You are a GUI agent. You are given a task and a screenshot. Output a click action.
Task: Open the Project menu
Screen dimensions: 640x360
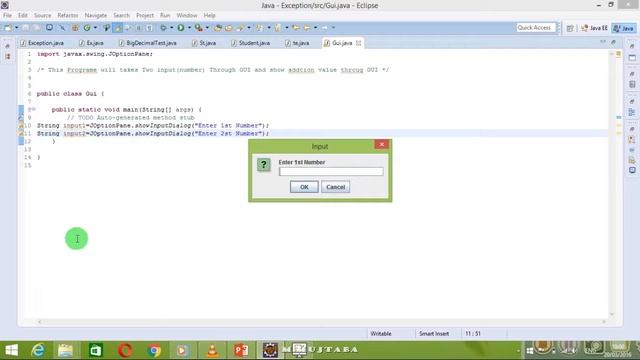[x=145, y=15]
